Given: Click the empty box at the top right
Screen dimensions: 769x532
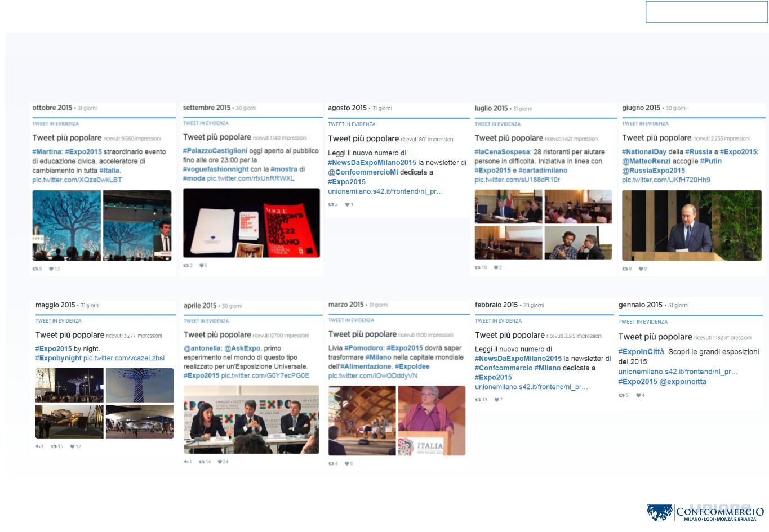Looking at the screenshot, I should (x=706, y=12).
